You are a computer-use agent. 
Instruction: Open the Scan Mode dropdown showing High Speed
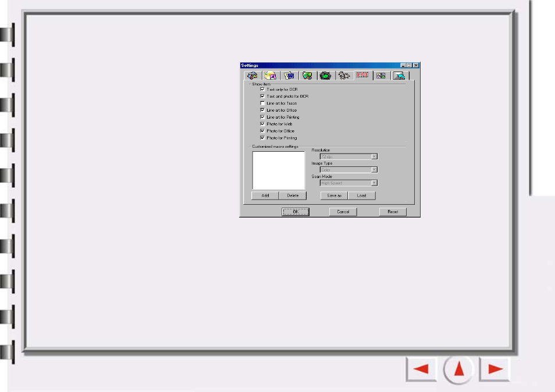(x=348, y=183)
